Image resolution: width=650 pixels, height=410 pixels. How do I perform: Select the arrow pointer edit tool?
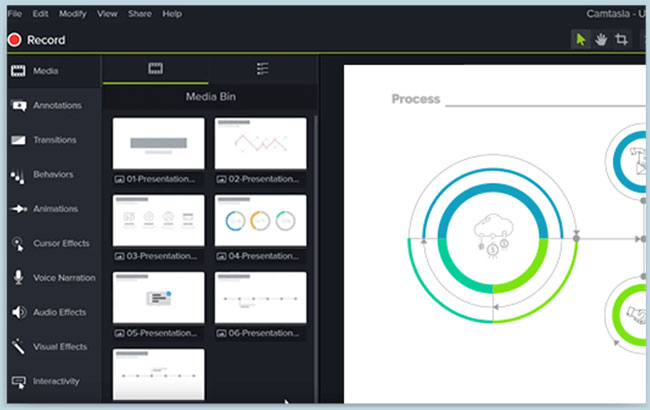pyautogui.click(x=580, y=40)
